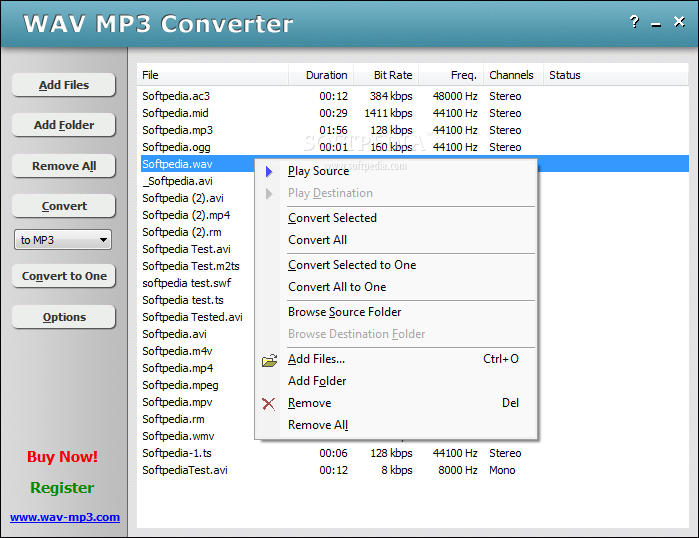Sort list by the File column header

(x=213, y=75)
